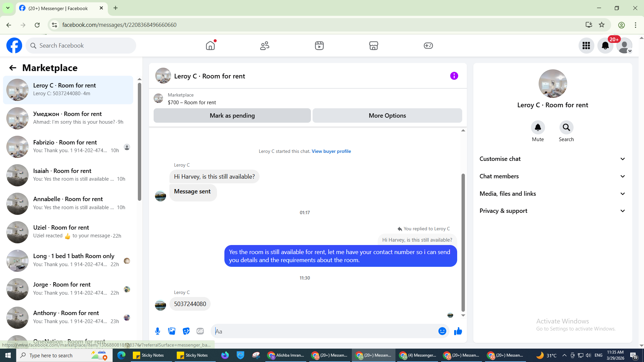The image size is (644, 362).
Task: Go back from Marketplace list arrow
Action: (13, 68)
